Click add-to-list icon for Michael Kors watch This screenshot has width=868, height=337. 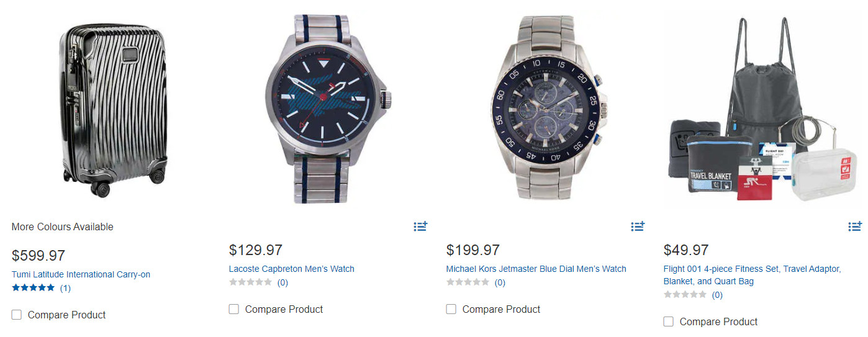(638, 227)
